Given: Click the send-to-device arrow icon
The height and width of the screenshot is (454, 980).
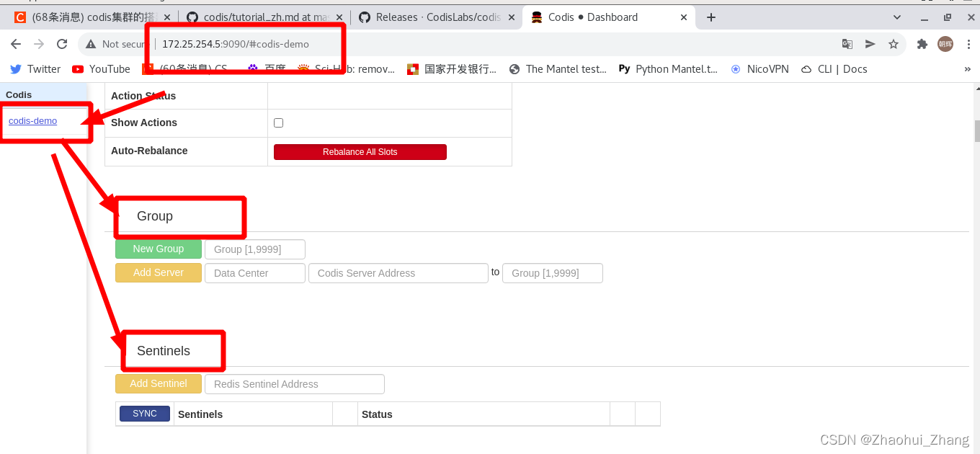Looking at the screenshot, I should 870,44.
